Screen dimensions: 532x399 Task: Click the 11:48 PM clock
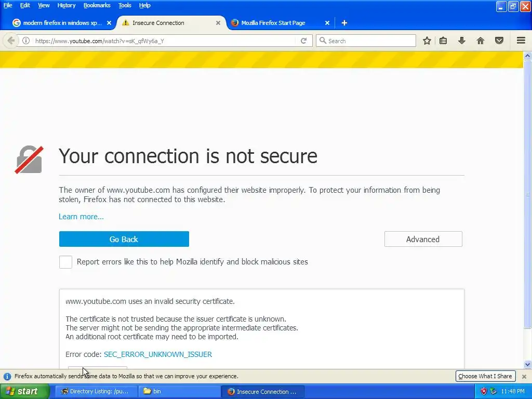click(513, 392)
